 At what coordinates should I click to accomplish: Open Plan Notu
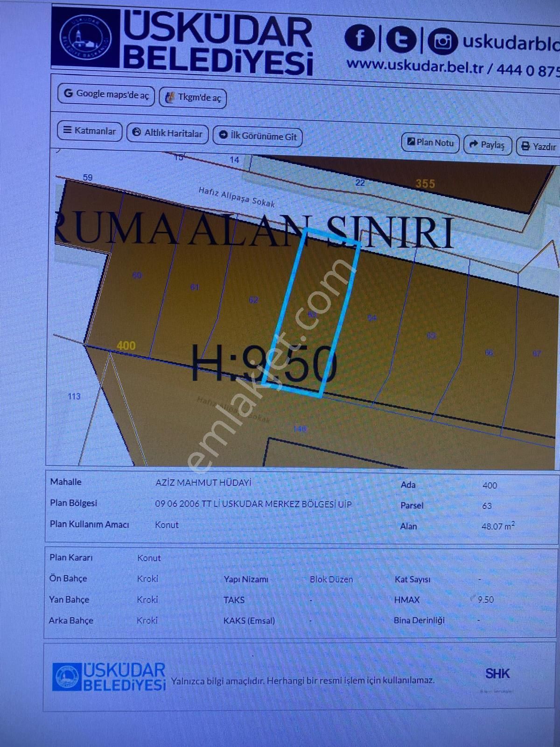(x=430, y=142)
